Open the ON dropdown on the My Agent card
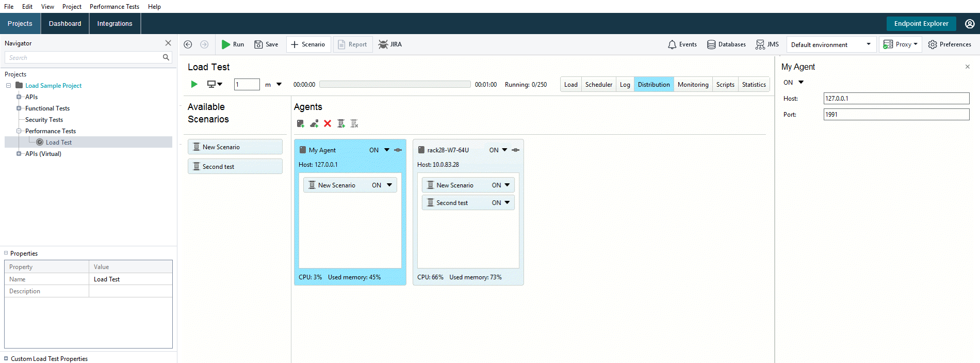980x363 pixels. (387, 150)
